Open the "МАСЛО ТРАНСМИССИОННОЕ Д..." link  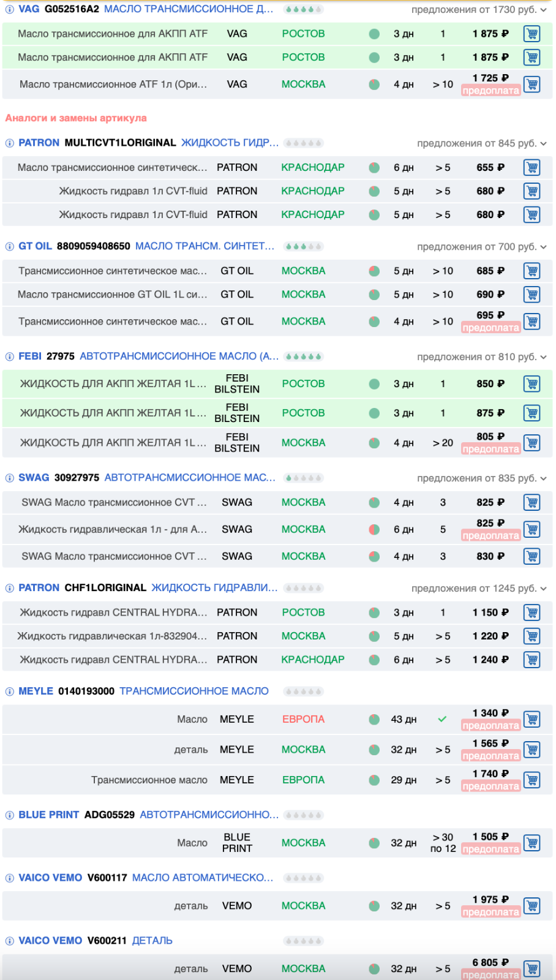[189, 9]
